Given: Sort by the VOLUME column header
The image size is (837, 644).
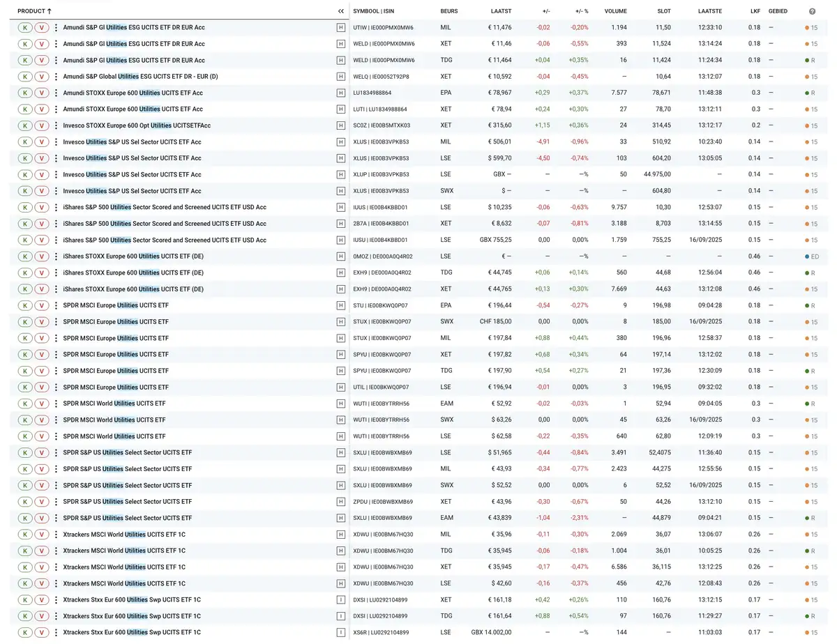Looking at the screenshot, I should pyautogui.click(x=615, y=11).
